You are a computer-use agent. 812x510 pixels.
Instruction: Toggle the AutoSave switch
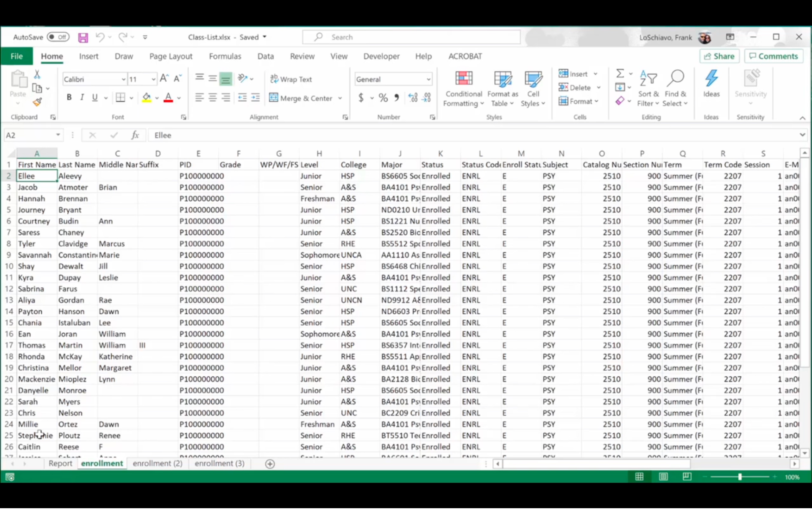click(x=58, y=37)
